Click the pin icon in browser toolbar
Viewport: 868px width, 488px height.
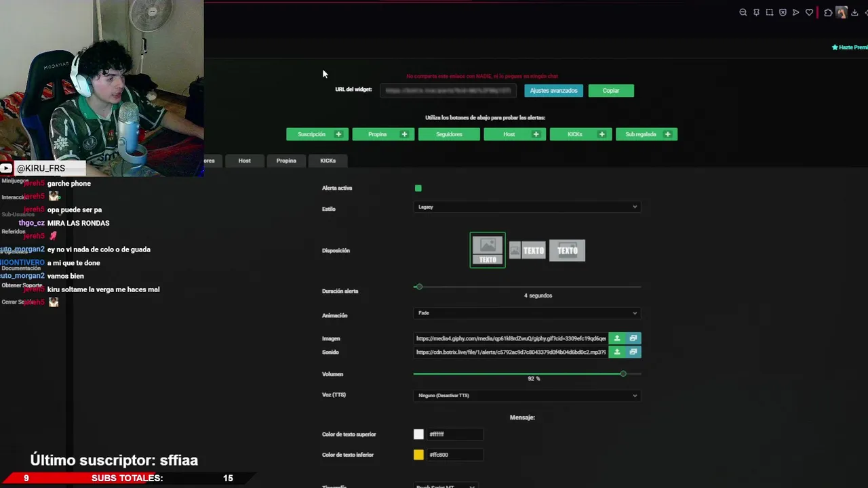click(x=756, y=12)
